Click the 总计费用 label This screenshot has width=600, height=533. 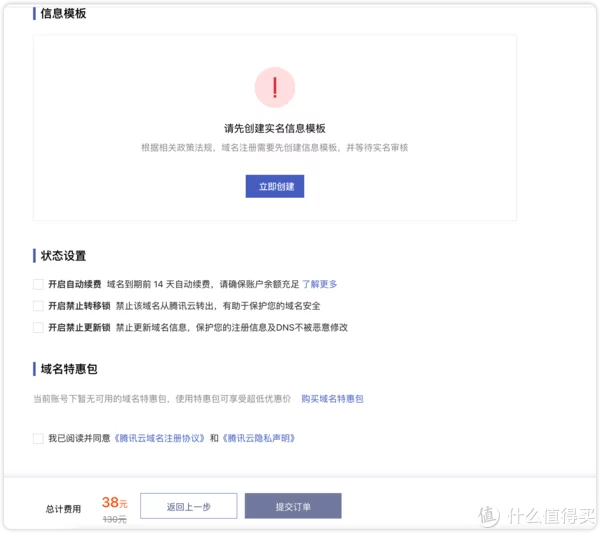(63, 509)
